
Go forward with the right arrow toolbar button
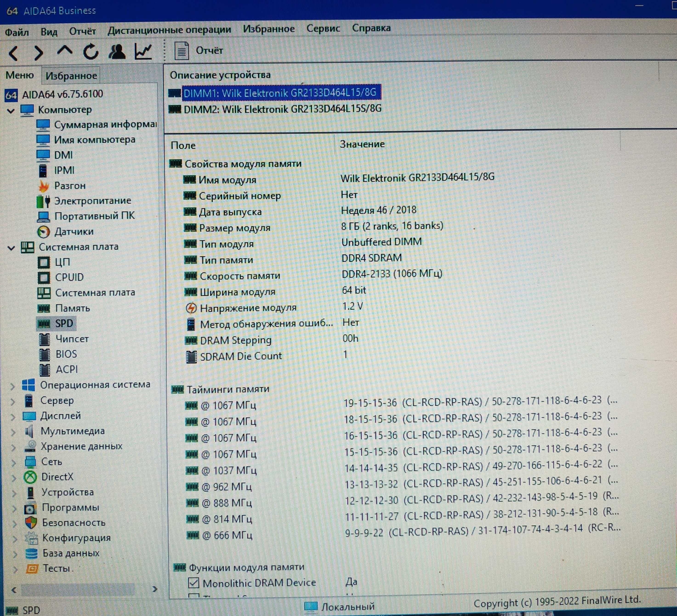(x=39, y=53)
